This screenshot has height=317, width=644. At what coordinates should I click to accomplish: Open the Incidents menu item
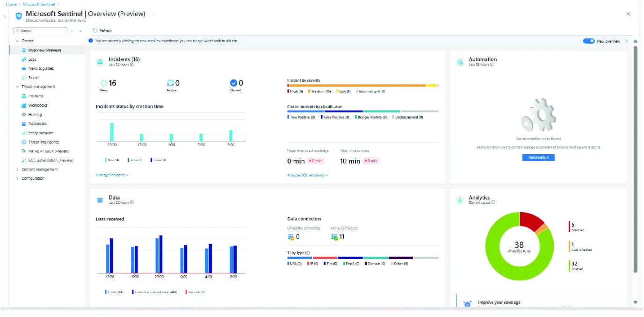click(x=36, y=96)
